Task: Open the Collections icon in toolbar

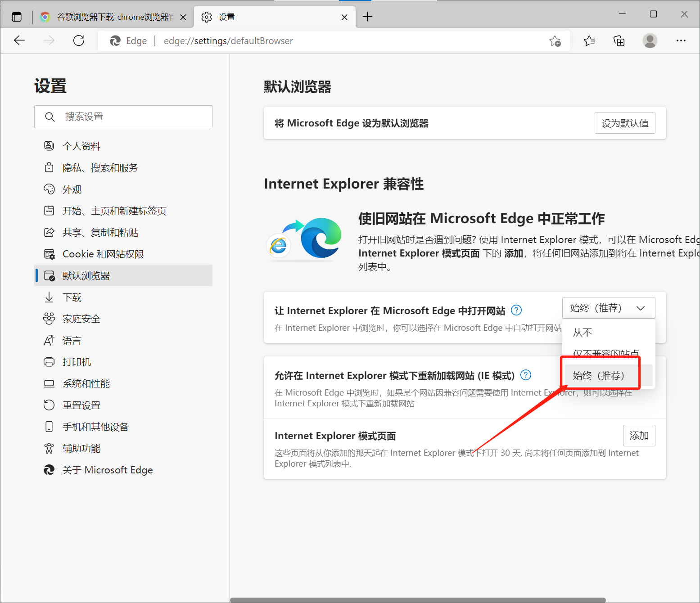Action: pos(619,40)
